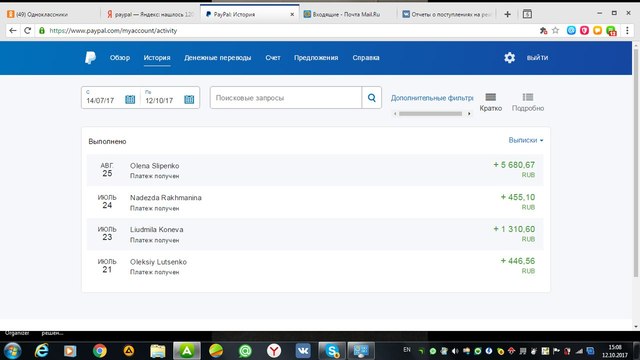Image resolution: width=640 pixels, height=360 pixels.
Task: Click the Выйти logout link
Action: [x=537, y=58]
